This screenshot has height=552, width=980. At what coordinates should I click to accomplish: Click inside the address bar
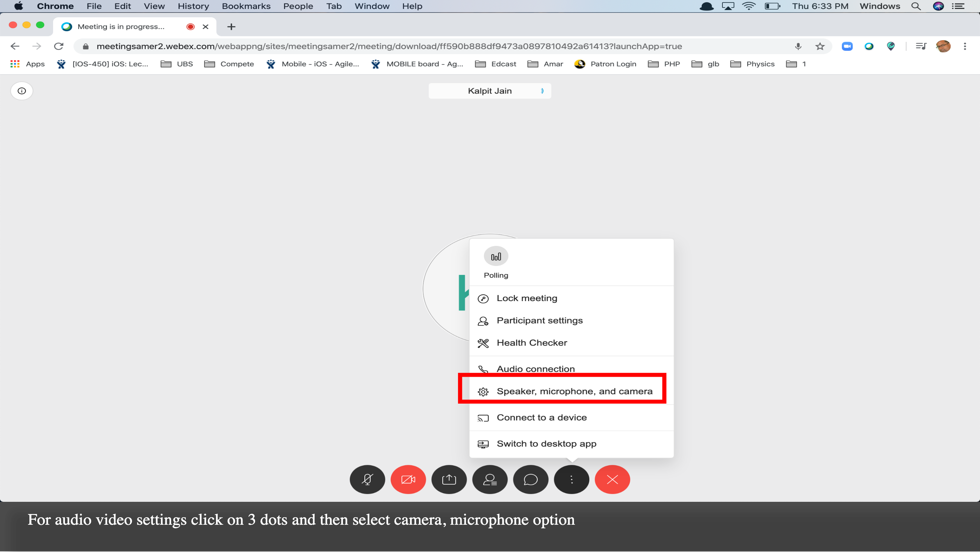(381, 46)
